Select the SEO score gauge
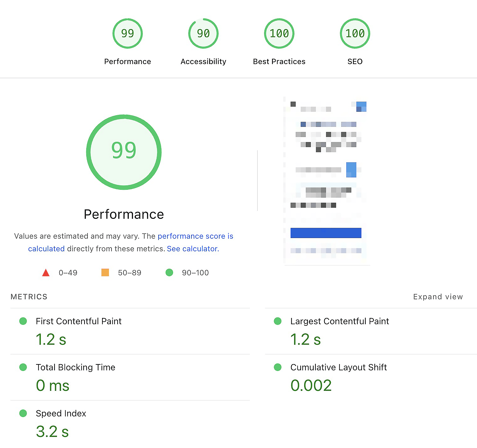 [355, 34]
